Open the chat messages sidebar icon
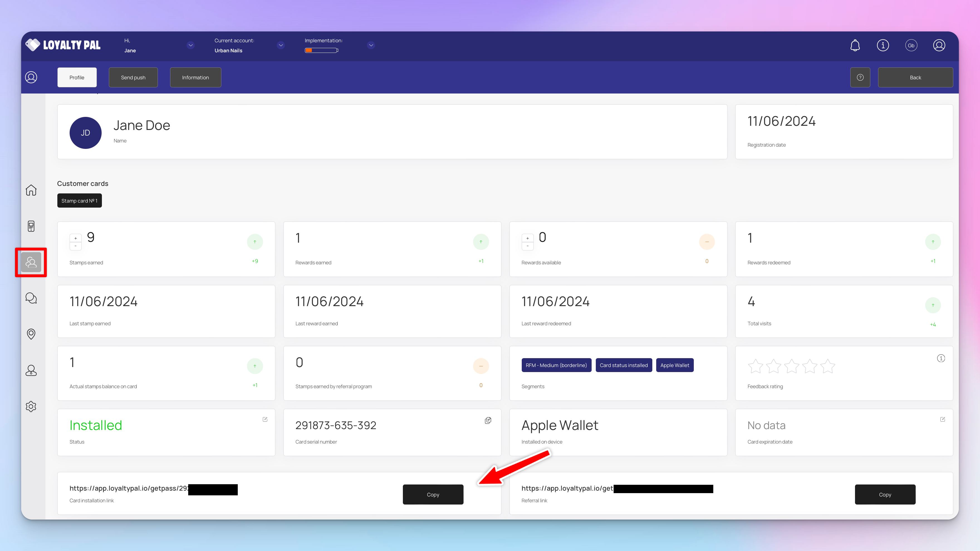The width and height of the screenshot is (980, 551). (31, 298)
